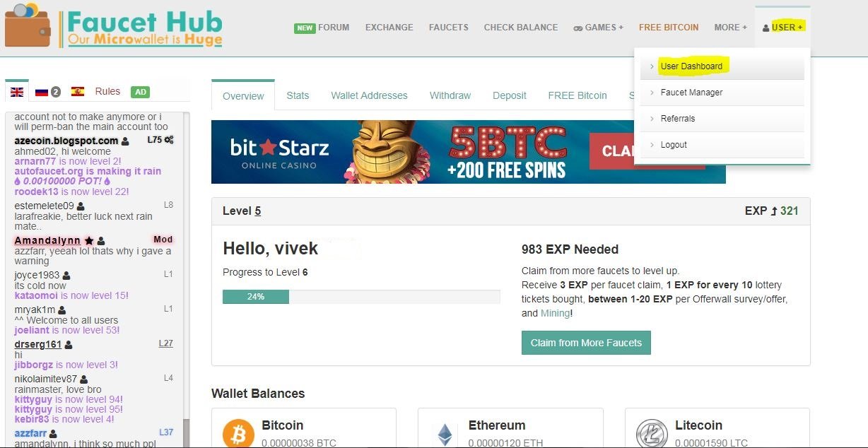Select the UK English chat flag
This screenshot has height=448, width=868.
point(17,92)
